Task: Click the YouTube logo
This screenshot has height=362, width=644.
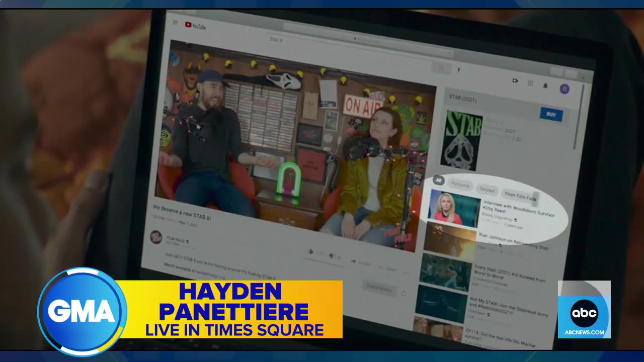Action: click(x=195, y=26)
